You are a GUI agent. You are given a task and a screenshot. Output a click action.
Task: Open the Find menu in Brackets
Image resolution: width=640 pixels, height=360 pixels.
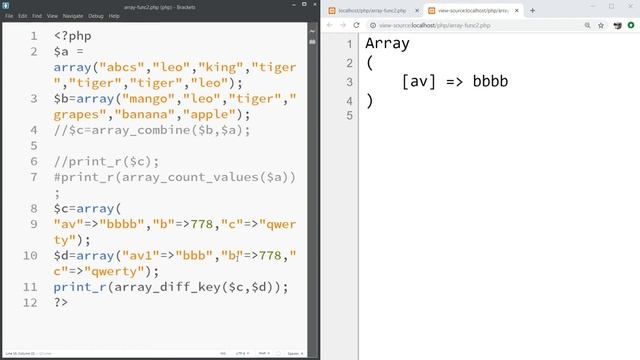[x=37, y=16]
